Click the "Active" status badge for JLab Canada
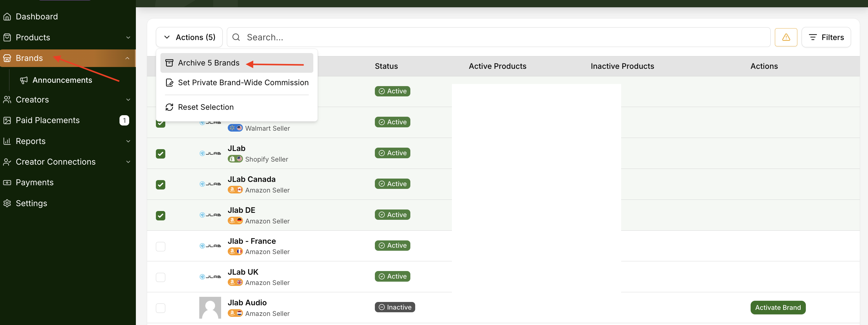The height and width of the screenshot is (325, 868). [392, 184]
